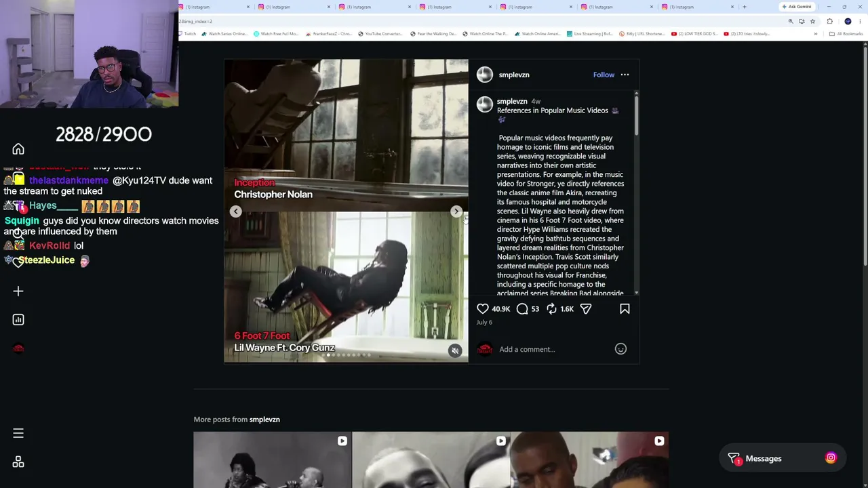Open the three-dot post options menu
868x488 pixels.
pyautogui.click(x=625, y=75)
